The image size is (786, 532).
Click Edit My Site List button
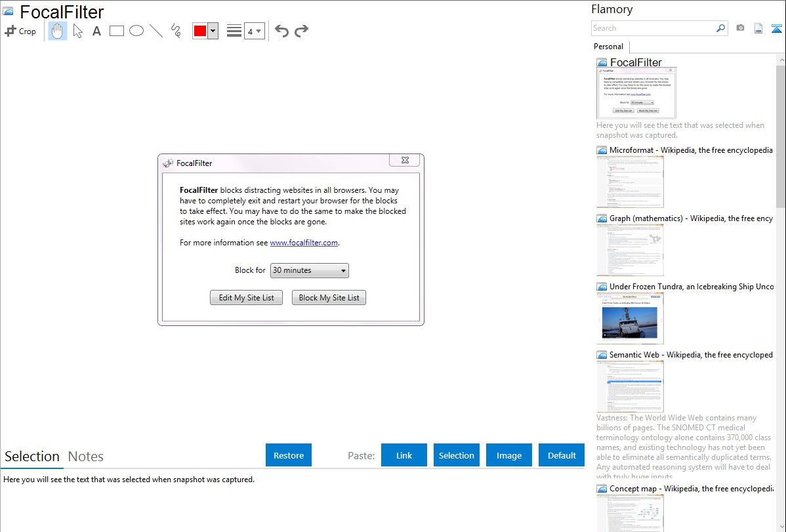246,298
